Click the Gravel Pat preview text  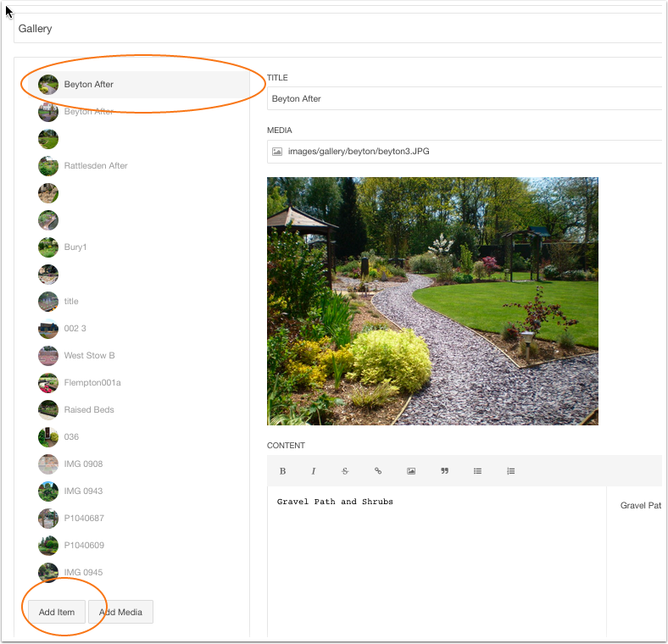click(x=640, y=506)
